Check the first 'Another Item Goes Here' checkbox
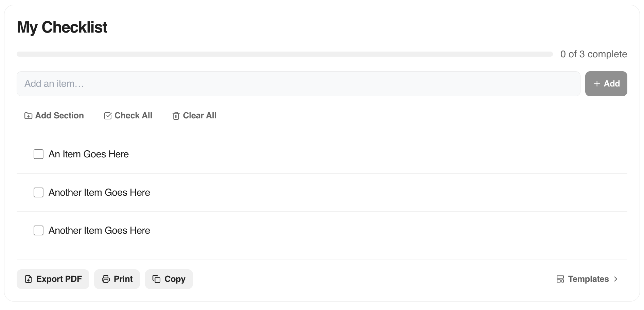 pyautogui.click(x=38, y=192)
